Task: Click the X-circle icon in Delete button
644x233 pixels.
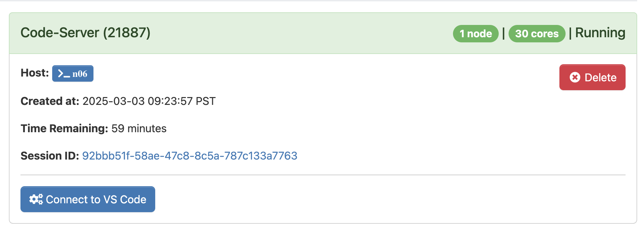Action: click(x=575, y=78)
